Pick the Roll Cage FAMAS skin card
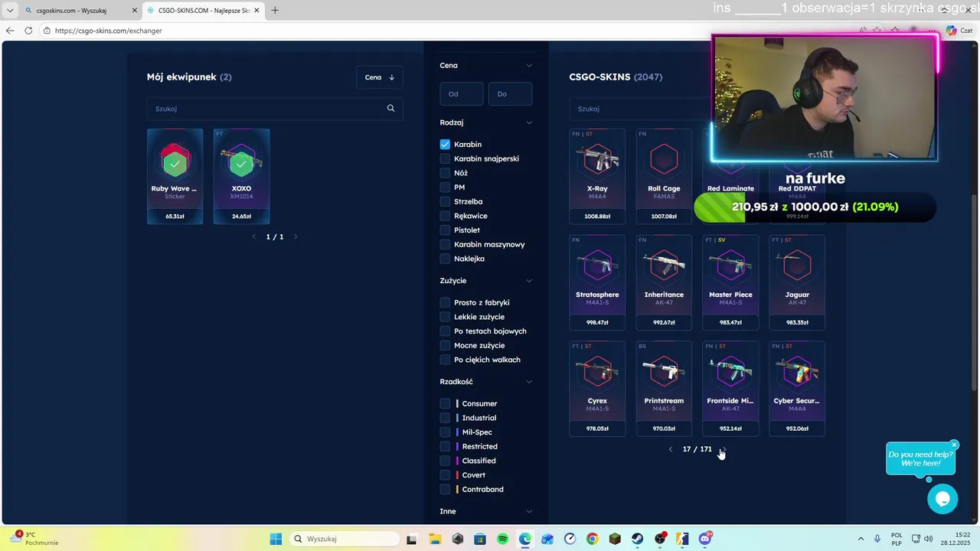980x551 pixels. (664, 176)
